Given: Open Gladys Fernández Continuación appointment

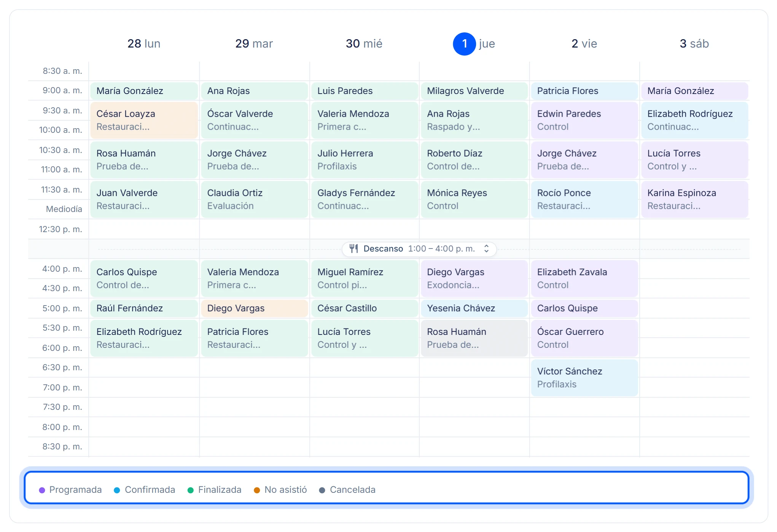Looking at the screenshot, I should pos(364,199).
